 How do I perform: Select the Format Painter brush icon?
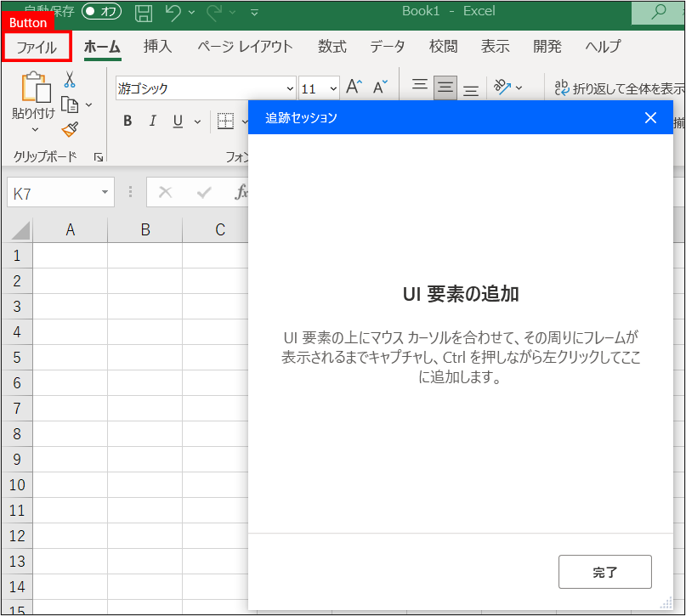[70, 129]
